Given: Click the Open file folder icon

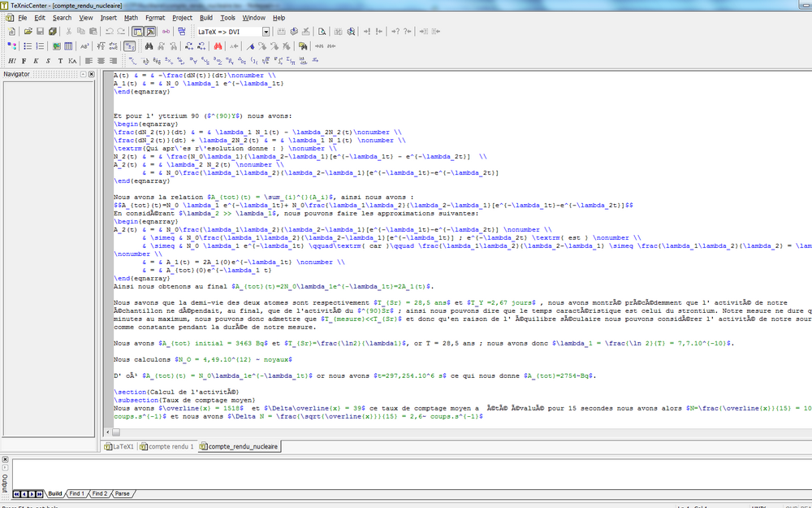Looking at the screenshot, I should coord(28,32).
